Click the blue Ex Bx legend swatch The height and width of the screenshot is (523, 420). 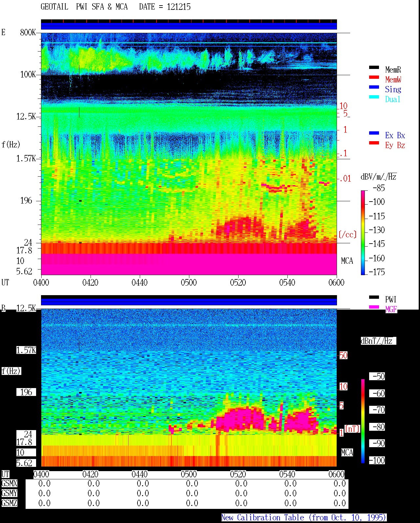(x=374, y=133)
